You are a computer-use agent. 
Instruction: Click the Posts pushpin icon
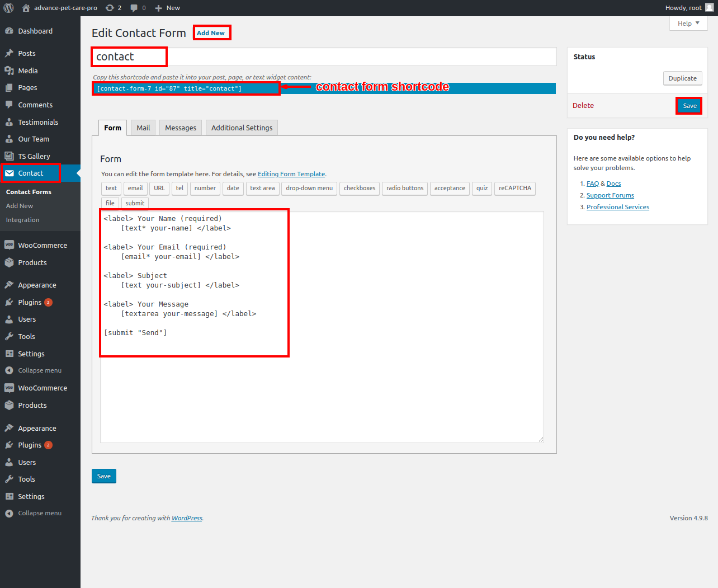point(9,54)
